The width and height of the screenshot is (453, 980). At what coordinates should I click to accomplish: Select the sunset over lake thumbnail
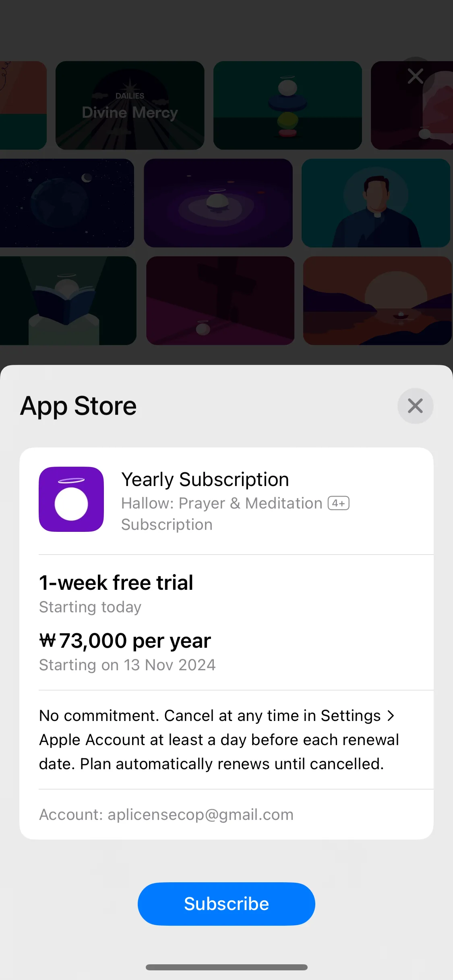377,301
